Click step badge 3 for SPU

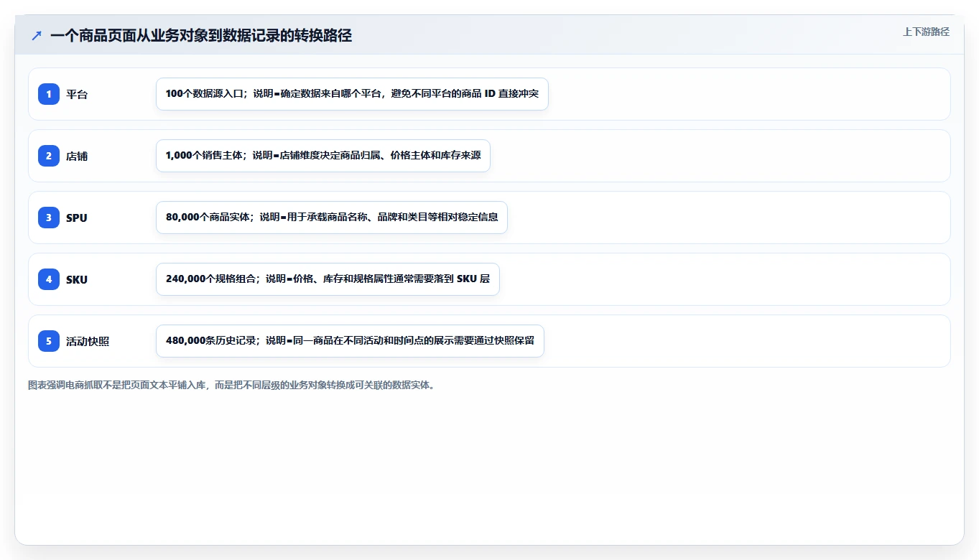[49, 218]
